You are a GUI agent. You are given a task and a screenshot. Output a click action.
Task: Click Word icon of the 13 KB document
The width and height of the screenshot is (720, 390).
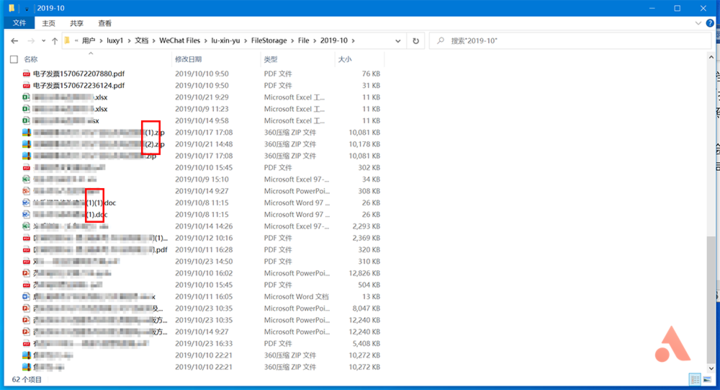(x=26, y=296)
